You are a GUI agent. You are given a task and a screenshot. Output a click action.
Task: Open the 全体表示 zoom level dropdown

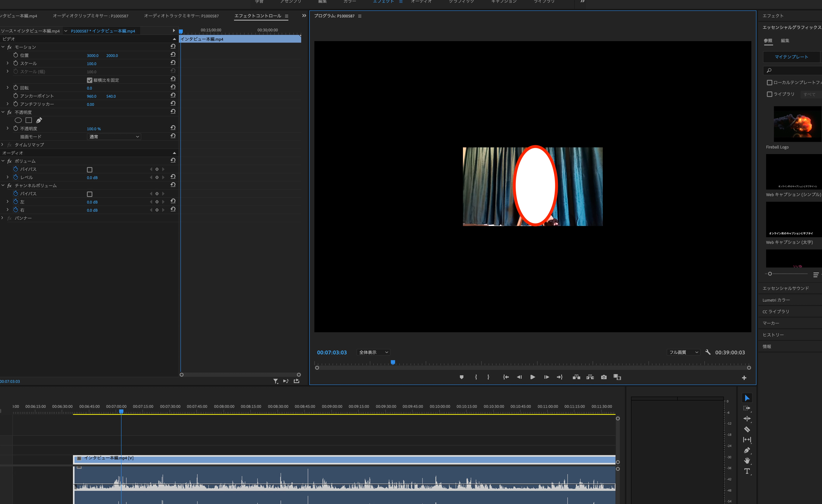pyautogui.click(x=373, y=352)
